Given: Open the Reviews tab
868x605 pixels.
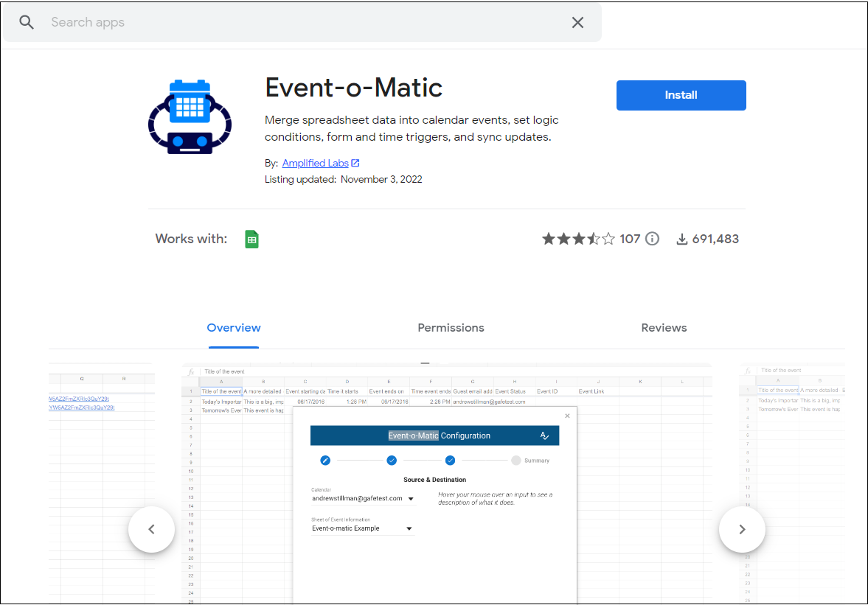Looking at the screenshot, I should (x=663, y=327).
